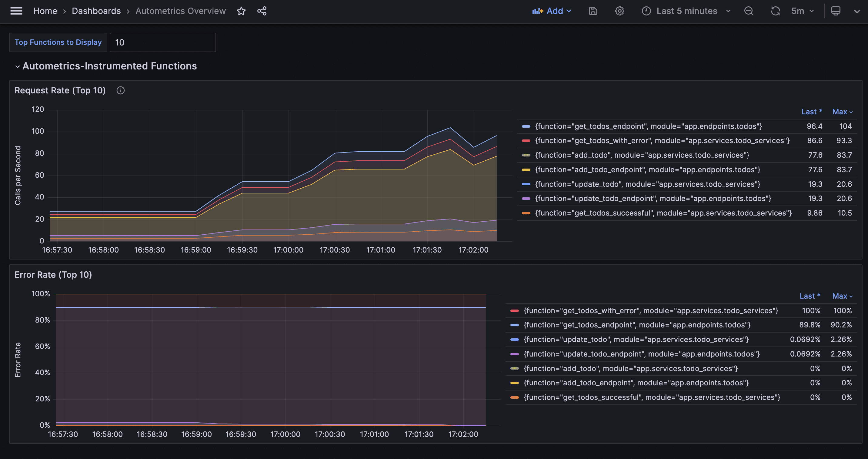The width and height of the screenshot is (868, 459).
Task: Sort Error Rate legend by Last
Action: click(x=810, y=296)
